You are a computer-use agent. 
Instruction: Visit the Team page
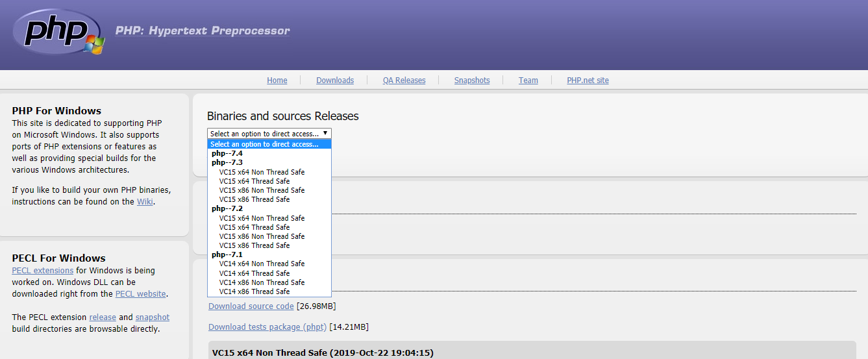tap(528, 80)
